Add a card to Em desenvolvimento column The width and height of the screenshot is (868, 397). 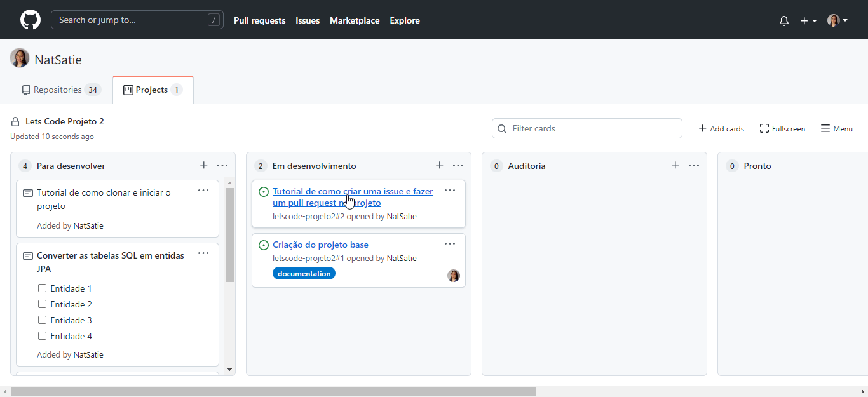pyautogui.click(x=439, y=165)
